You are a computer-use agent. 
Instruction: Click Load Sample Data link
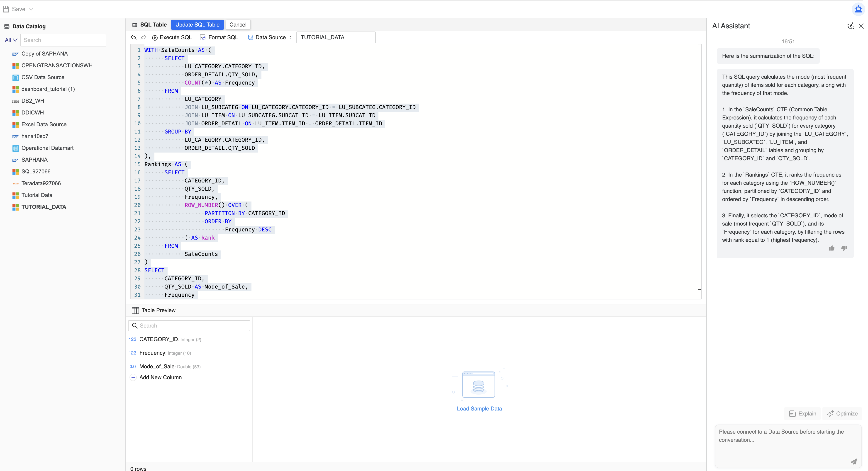[479, 408]
